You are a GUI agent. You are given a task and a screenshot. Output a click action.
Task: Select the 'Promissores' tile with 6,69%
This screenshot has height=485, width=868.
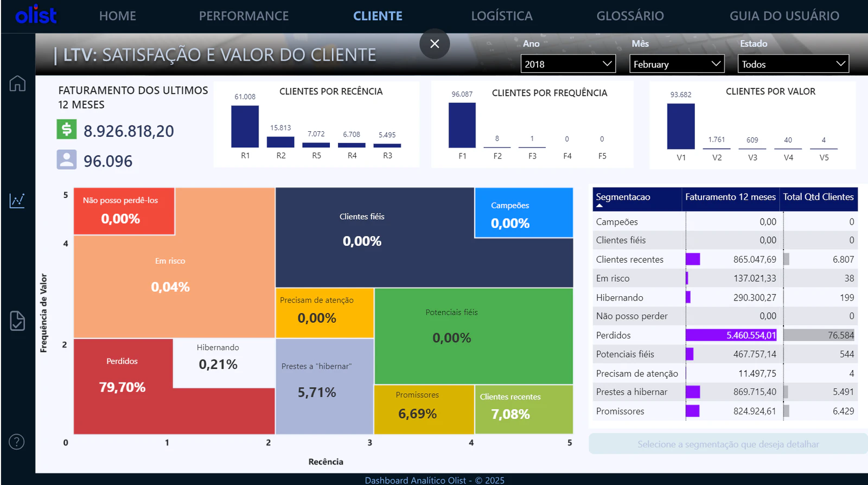pos(424,409)
